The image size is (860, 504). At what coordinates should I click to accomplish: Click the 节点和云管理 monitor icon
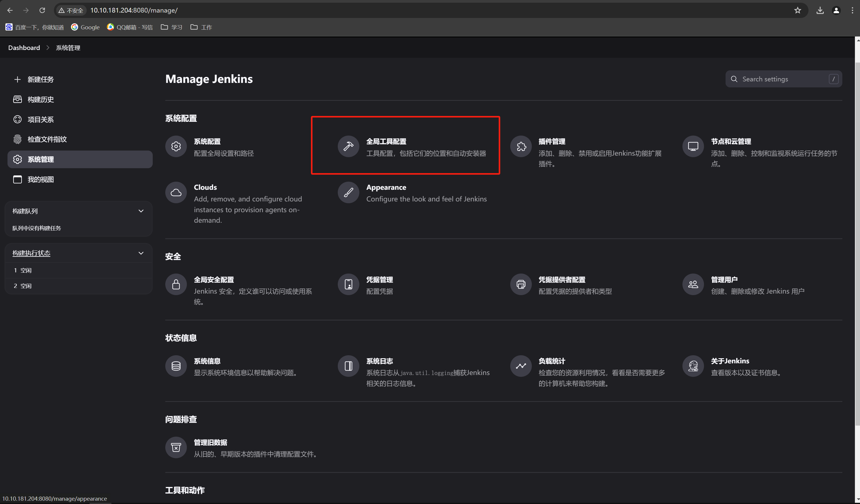(693, 146)
